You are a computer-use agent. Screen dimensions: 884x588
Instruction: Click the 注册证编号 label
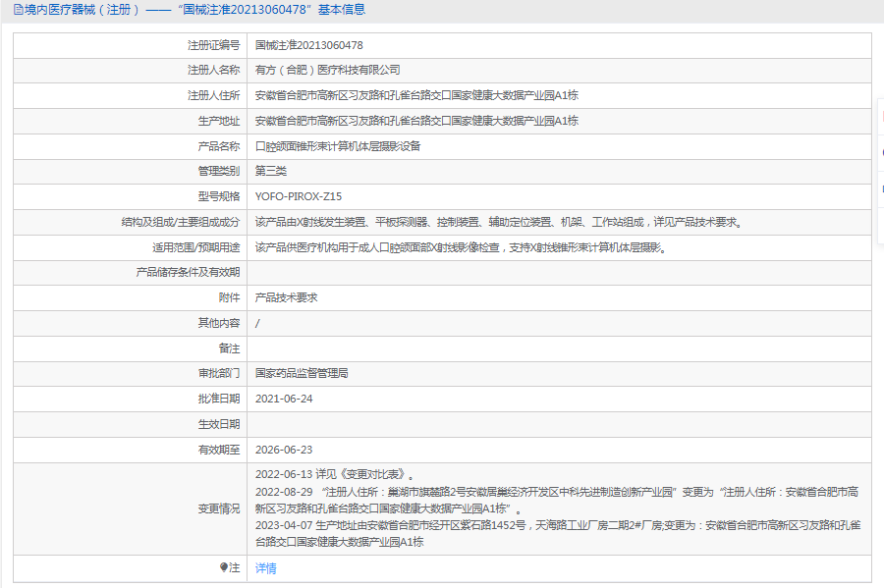(x=214, y=45)
